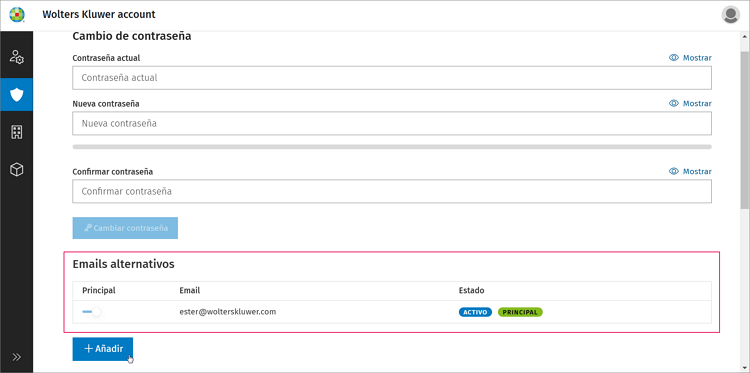Open the user avatar profile menu
The height and width of the screenshot is (373, 750).
click(x=730, y=15)
